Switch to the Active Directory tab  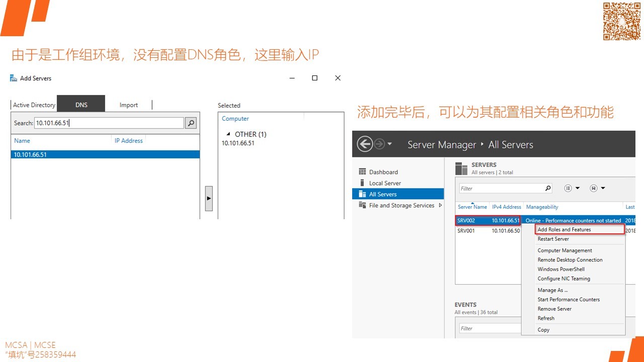(34, 105)
